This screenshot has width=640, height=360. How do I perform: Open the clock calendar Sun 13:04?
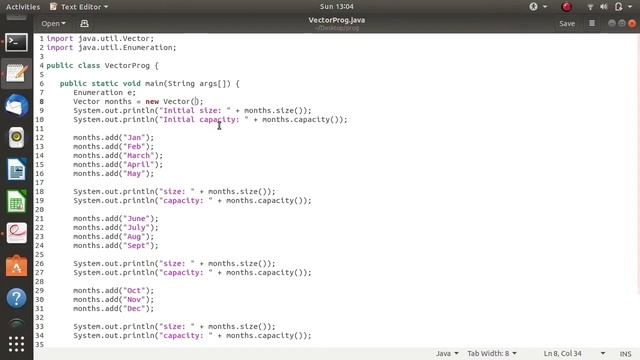(337, 7)
